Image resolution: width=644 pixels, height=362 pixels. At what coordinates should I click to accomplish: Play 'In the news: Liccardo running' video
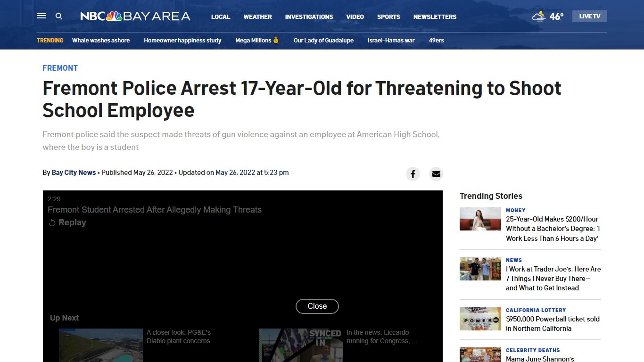[301, 345]
